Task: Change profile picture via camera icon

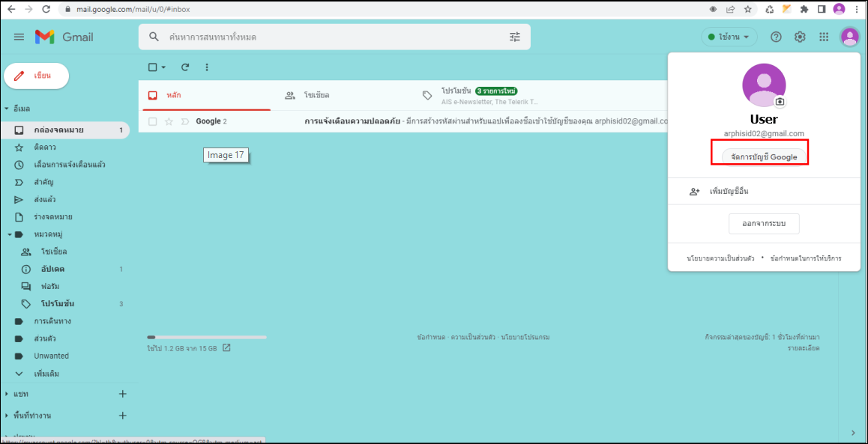Action: [780, 102]
